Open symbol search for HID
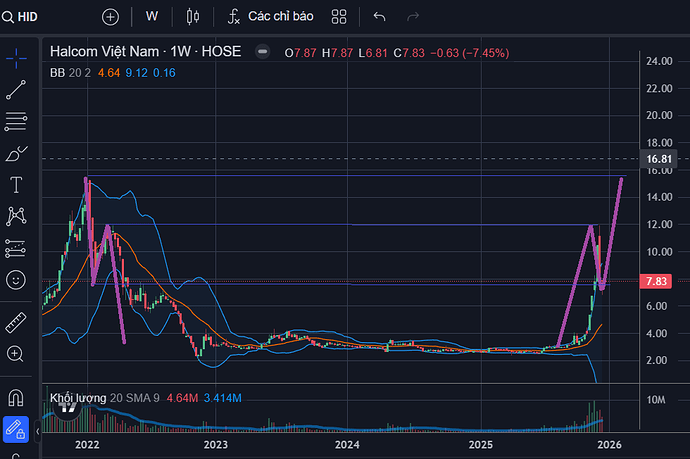The image size is (690, 459). click(20, 17)
